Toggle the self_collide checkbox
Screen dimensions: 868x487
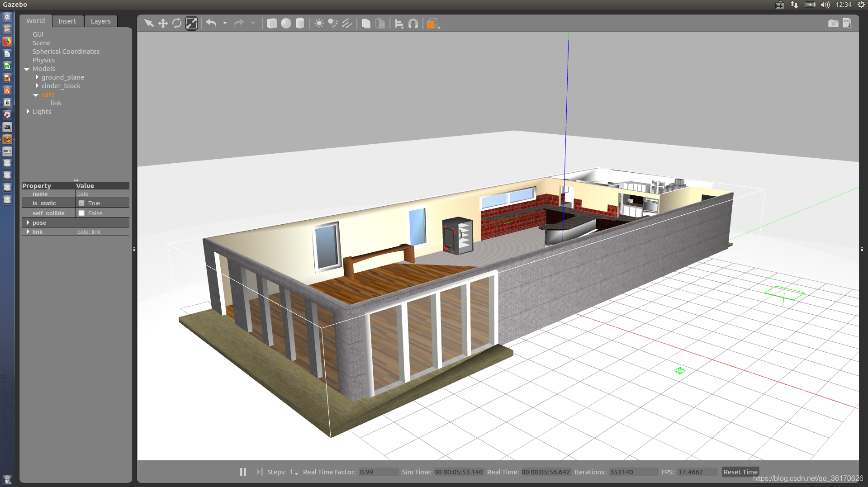point(81,213)
